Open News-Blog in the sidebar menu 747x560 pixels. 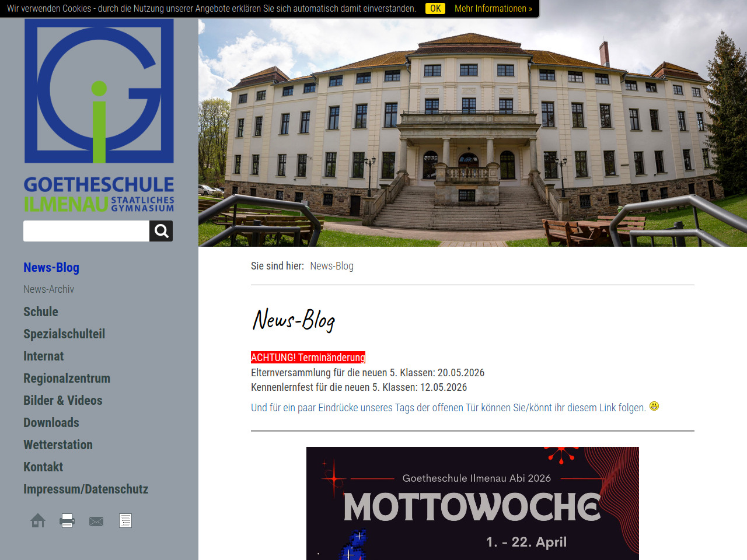click(51, 267)
